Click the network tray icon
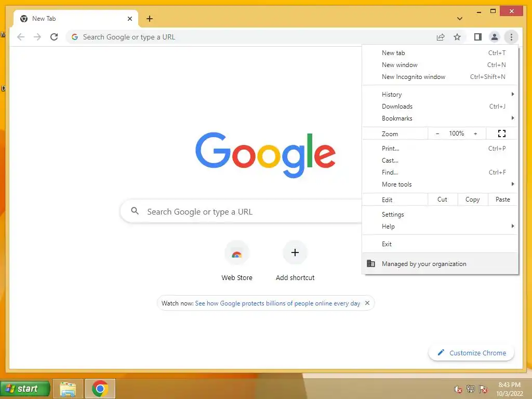Screen dimensions: 532x399 click(x=471, y=389)
